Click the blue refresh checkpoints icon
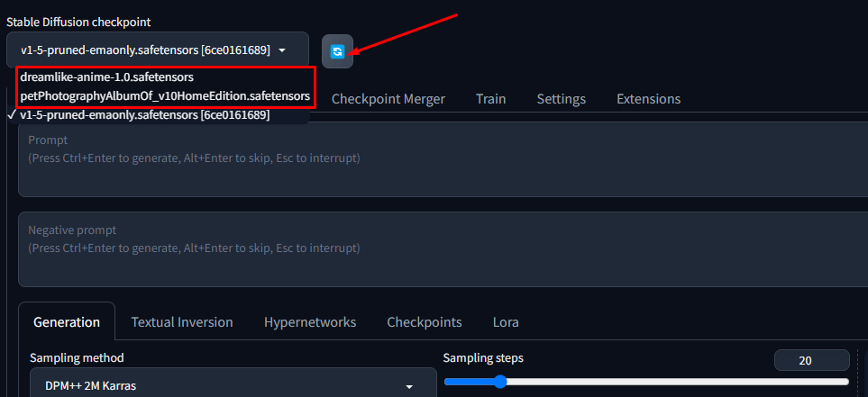868x397 pixels. pos(337,51)
